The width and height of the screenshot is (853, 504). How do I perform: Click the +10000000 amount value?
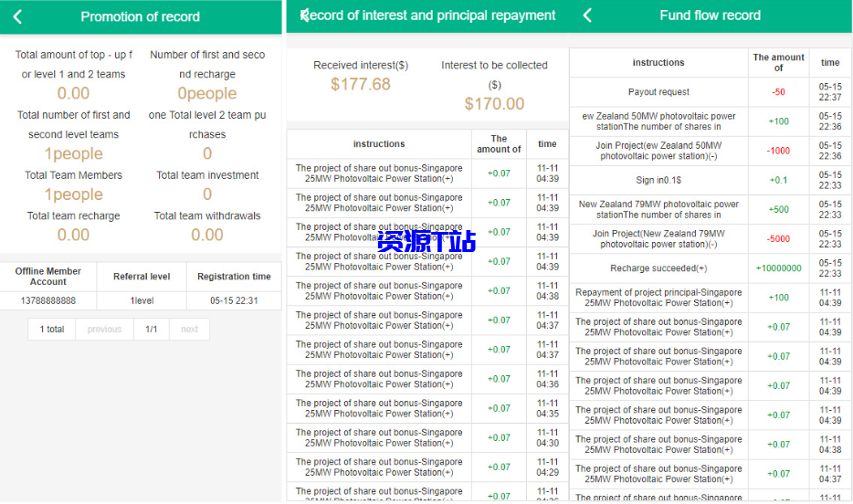point(778,268)
